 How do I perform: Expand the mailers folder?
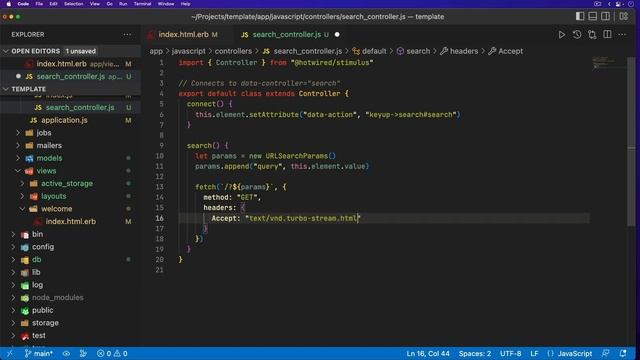(x=18, y=145)
